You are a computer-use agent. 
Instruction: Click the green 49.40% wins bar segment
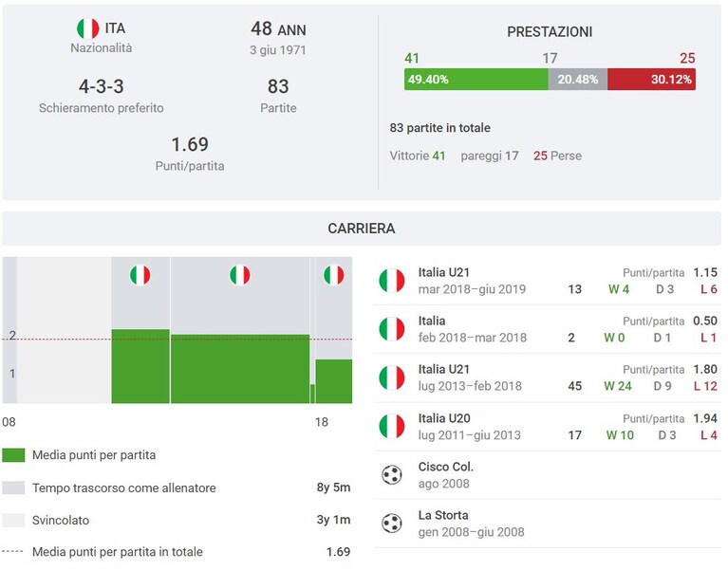[476, 80]
